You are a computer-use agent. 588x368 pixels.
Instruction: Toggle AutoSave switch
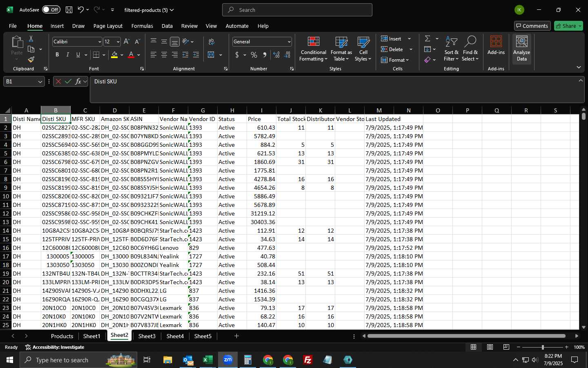pos(51,10)
